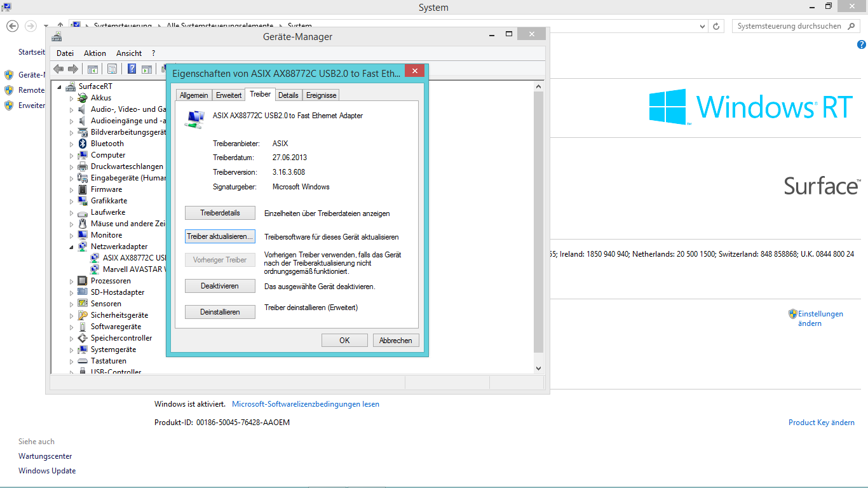The image size is (868, 488).
Task: Click the Treiberdetails button
Action: pos(220,213)
